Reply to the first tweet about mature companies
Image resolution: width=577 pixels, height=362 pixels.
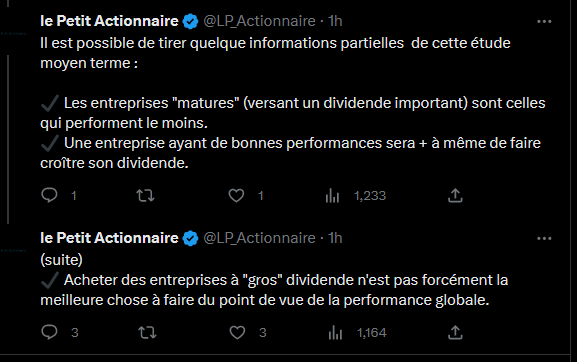click(x=49, y=195)
